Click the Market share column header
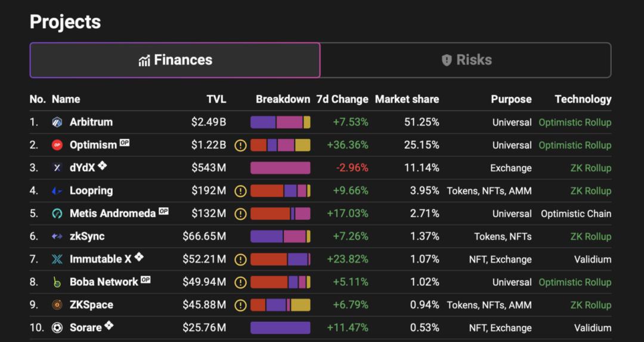Screen dimensions: 644x342 (x=407, y=100)
